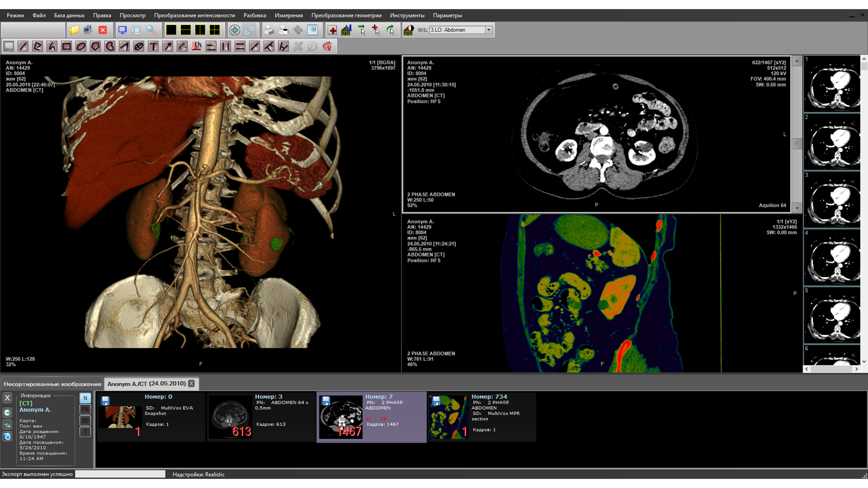Viewport: 868px width, 488px height.
Task: Open thumbnail 4 in right strip
Action: (x=832, y=257)
